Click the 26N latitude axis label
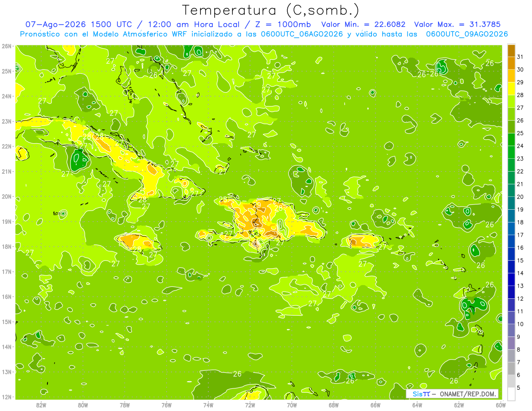 click(7, 46)
